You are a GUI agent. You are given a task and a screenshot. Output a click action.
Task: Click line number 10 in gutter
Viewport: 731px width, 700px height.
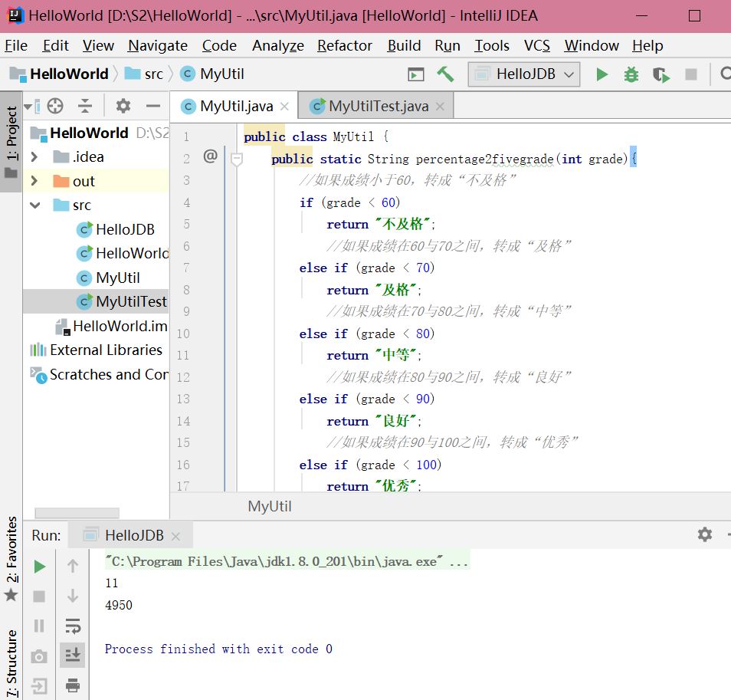(183, 334)
